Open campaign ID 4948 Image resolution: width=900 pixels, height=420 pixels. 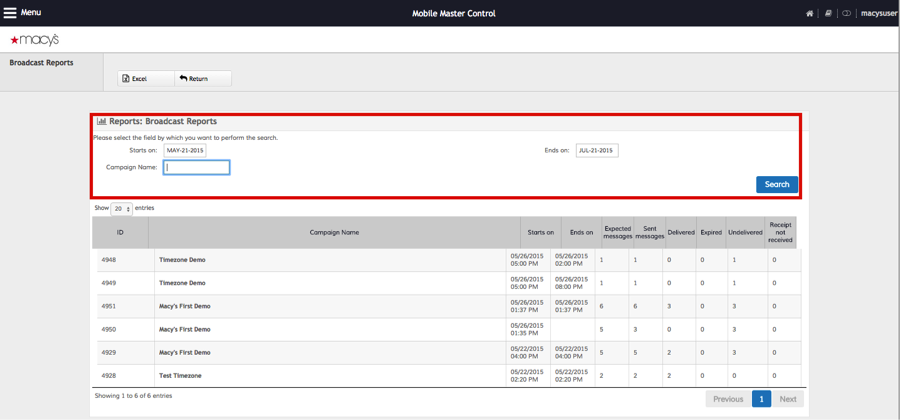108,260
